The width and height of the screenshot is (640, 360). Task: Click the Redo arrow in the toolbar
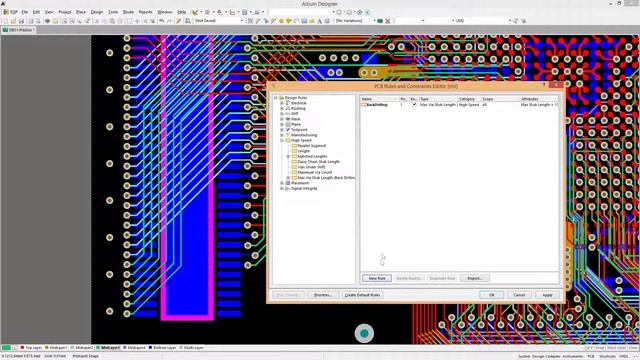169,20
